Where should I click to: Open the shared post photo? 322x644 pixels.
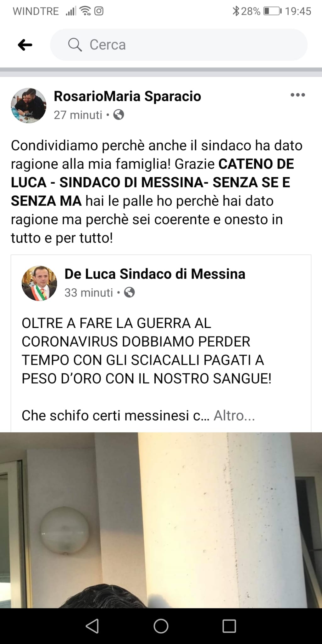(x=161, y=520)
